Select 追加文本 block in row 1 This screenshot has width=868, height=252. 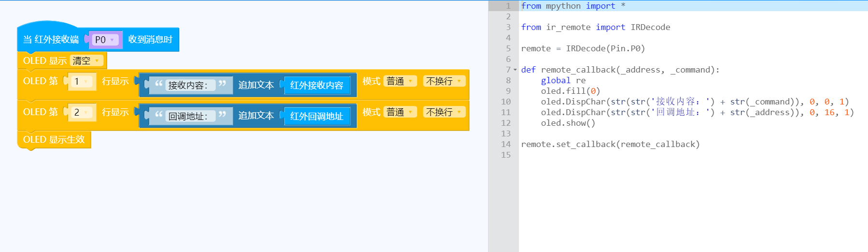[256, 85]
